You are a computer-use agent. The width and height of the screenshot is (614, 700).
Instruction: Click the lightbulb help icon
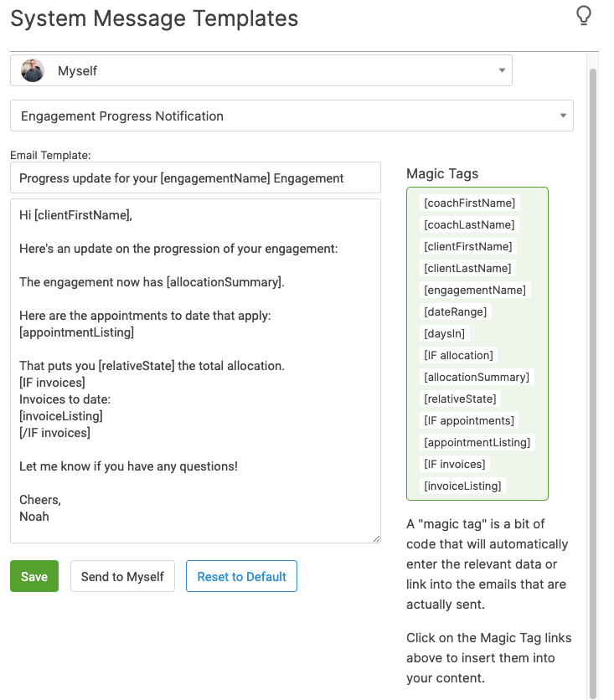[584, 16]
